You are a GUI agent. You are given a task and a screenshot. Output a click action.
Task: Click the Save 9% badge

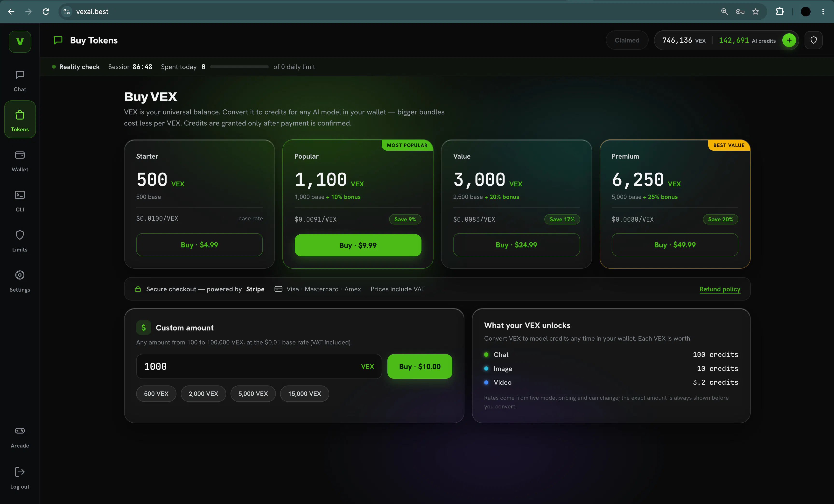(x=405, y=219)
